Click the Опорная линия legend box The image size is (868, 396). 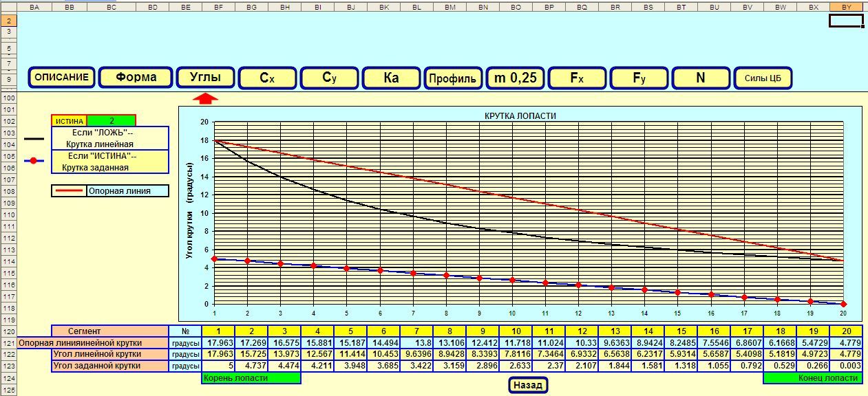coord(110,191)
